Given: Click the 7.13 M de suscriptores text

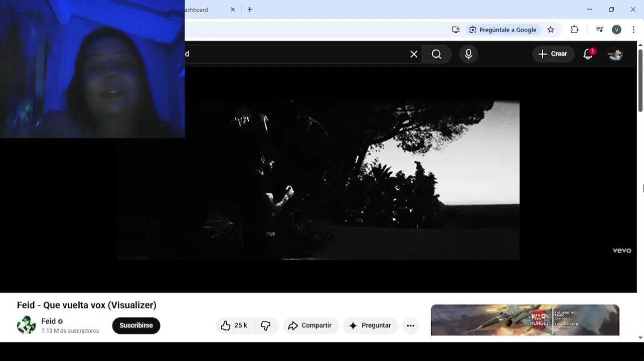Looking at the screenshot, I should [x=70, y=331].
